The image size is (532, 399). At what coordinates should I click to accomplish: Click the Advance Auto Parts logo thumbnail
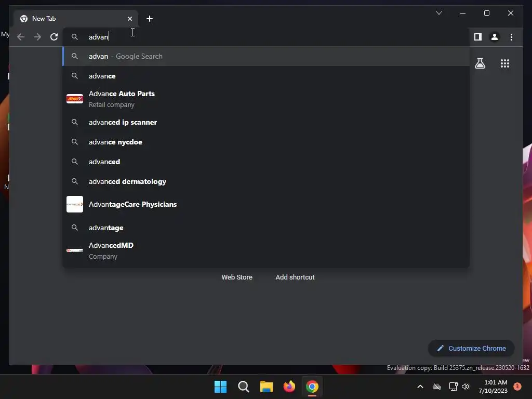pos(75,99)
